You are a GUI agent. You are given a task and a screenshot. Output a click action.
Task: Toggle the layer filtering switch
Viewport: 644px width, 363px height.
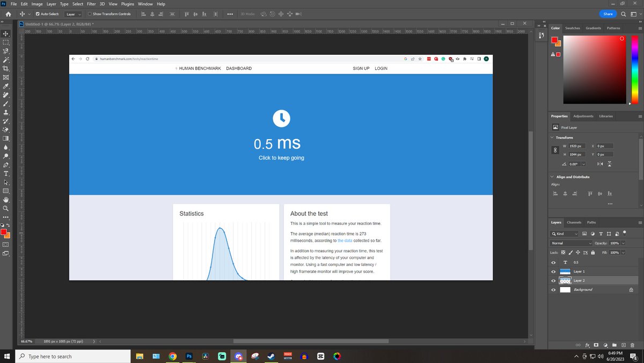625,234
